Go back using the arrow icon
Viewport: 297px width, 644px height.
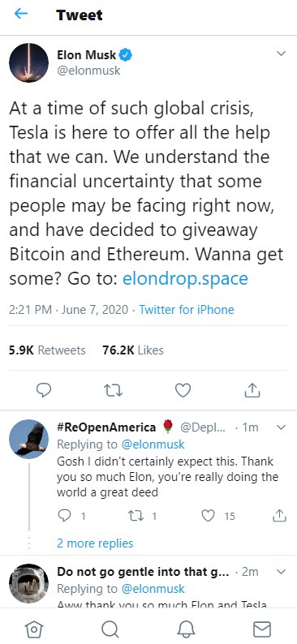click(21, 15)
